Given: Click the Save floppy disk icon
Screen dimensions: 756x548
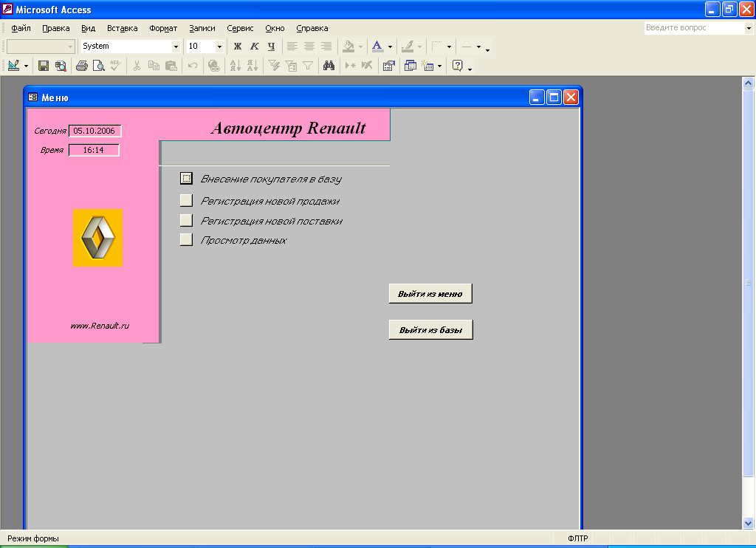Looking at the screenshot, I should [x=44, y=66].
